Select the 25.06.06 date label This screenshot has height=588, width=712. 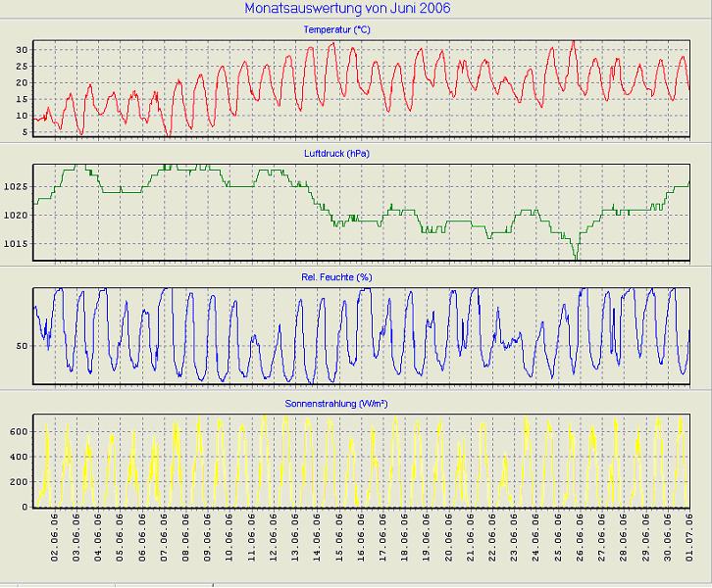[x=558, y=536]
